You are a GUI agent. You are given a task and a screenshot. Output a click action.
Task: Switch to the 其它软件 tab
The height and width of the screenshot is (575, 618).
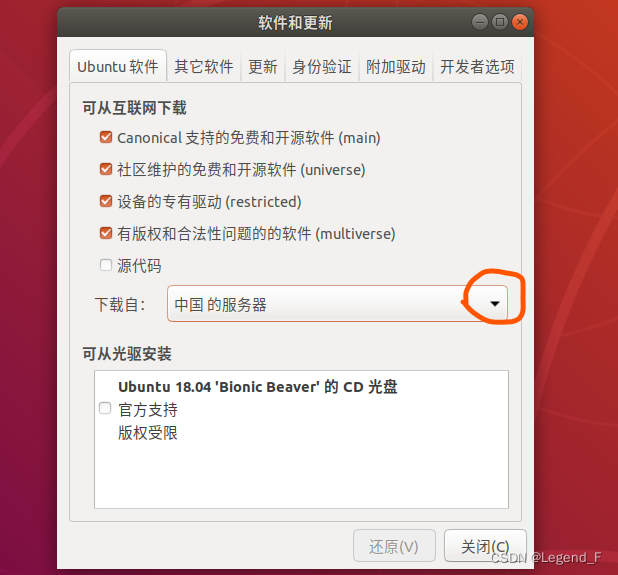point(204,66)
